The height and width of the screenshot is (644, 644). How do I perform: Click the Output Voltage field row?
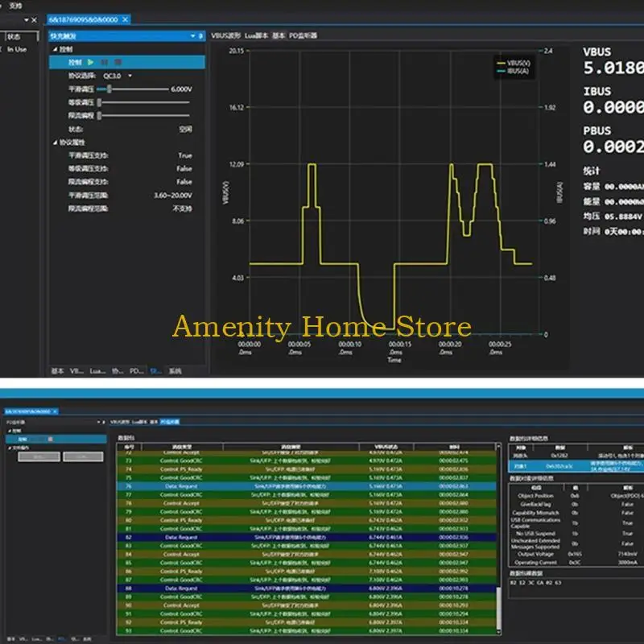[576, 554]
